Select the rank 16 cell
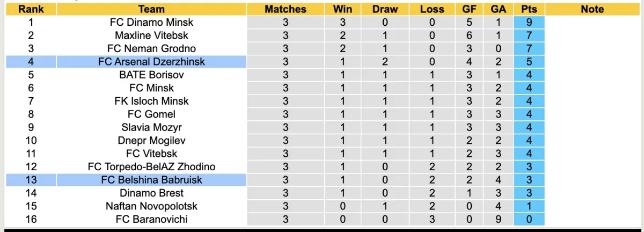The height and width of the screenshot is (232, 644). [31, 219]
